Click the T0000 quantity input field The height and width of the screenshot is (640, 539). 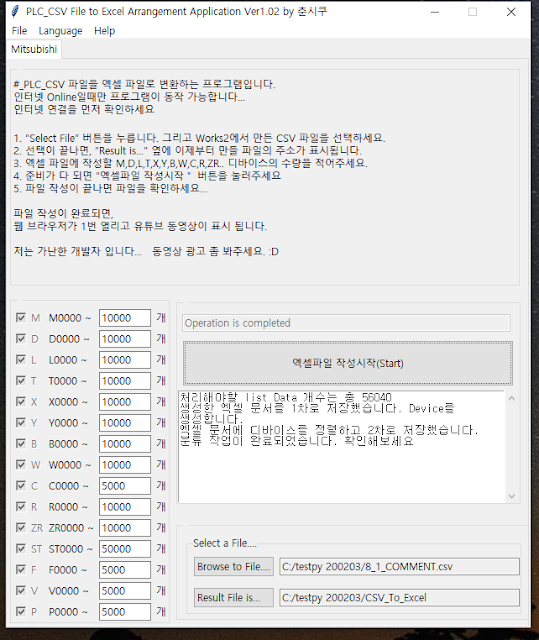click(x=125, y=381)
